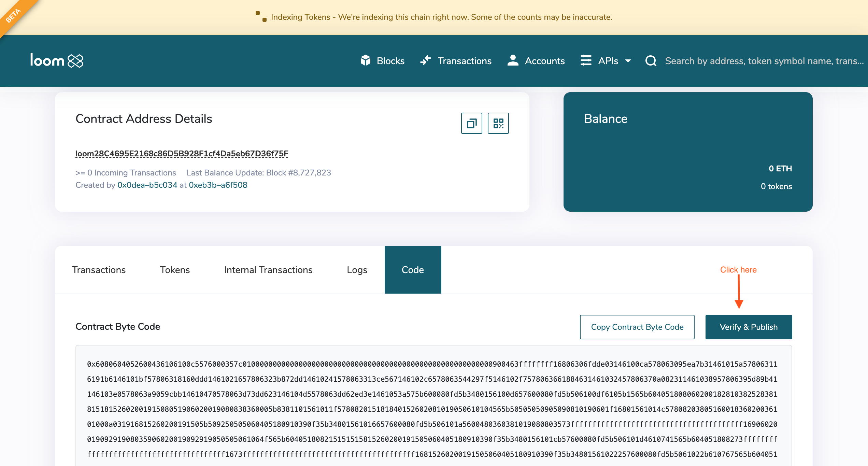This screenshot has width=868, height=466.
Task: Open creator address 0x0dea–b5c034
Action: coord(147,185)
